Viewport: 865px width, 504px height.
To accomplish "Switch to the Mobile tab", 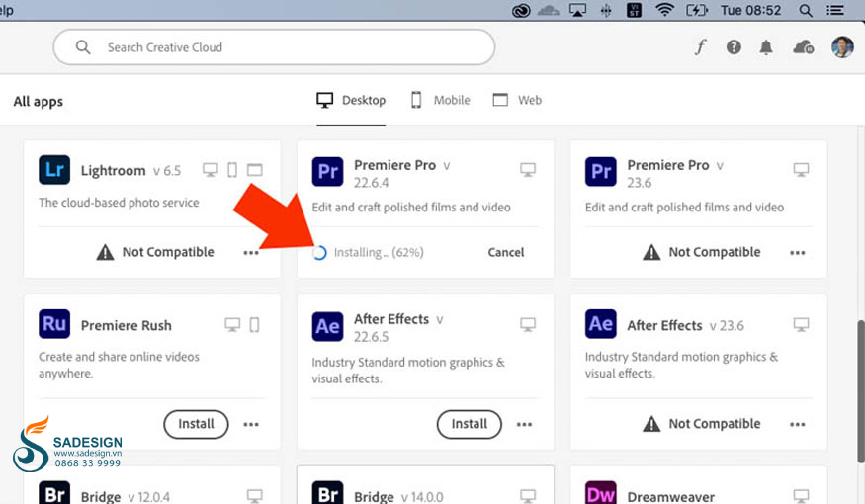I will pyautogui.click(x=441, y=101).
